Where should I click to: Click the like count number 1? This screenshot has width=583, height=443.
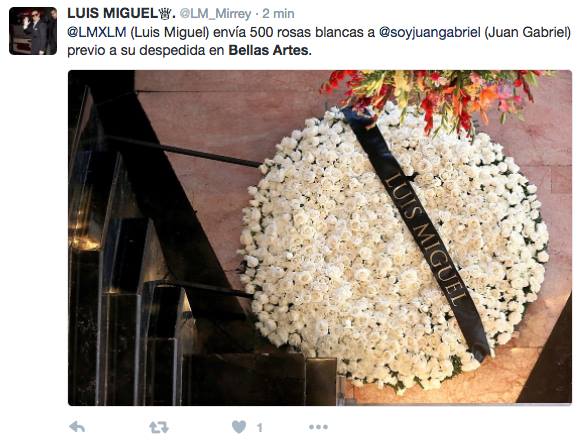[x=260, y=428]
